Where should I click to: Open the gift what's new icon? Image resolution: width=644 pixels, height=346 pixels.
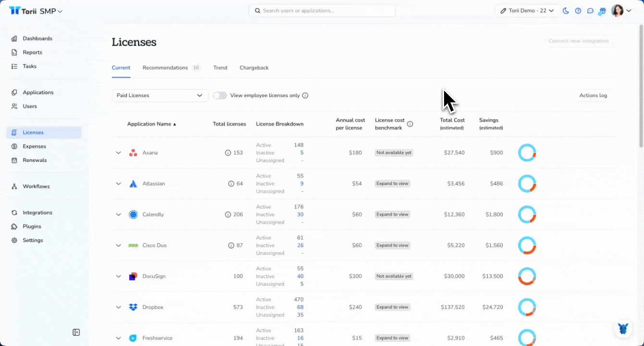click(603, 11)
